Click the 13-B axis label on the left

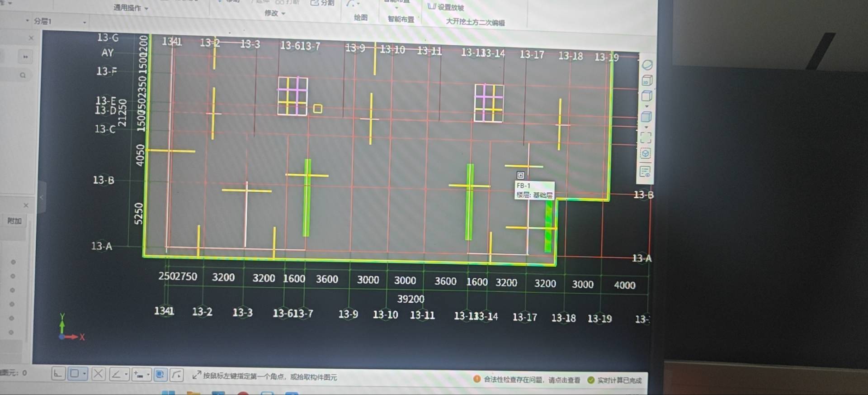(104, 180)
